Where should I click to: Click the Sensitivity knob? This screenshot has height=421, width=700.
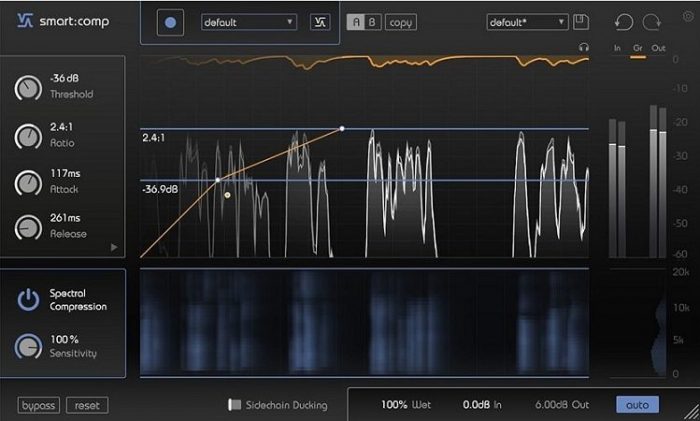coord(29,346)
